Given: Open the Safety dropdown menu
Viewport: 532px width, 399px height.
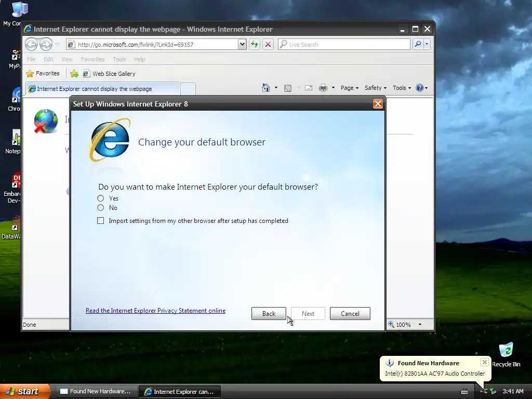Looking at the screenshot, I should (x=375, y=88).
